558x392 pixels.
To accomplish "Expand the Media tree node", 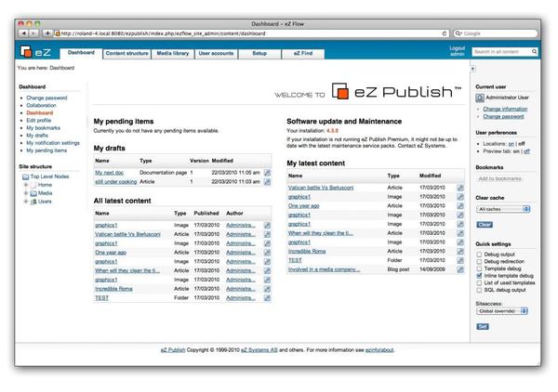I will [26, 193].
